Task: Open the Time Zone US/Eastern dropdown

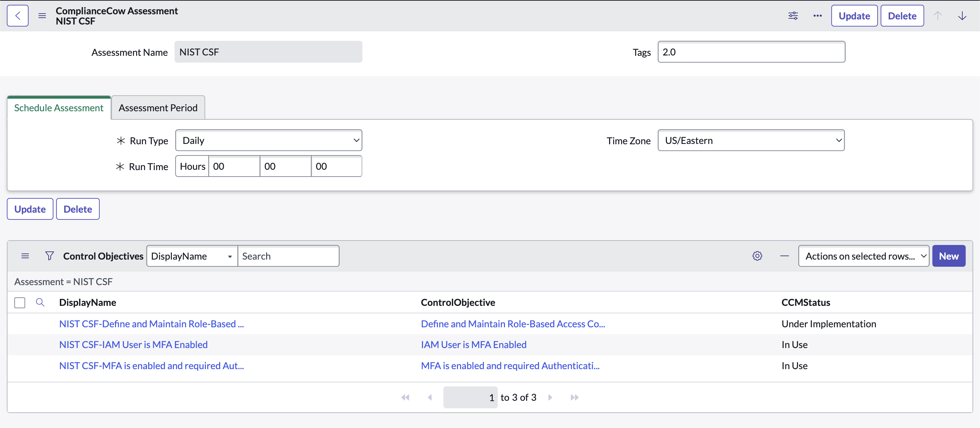Action: (x=751, y=141)
